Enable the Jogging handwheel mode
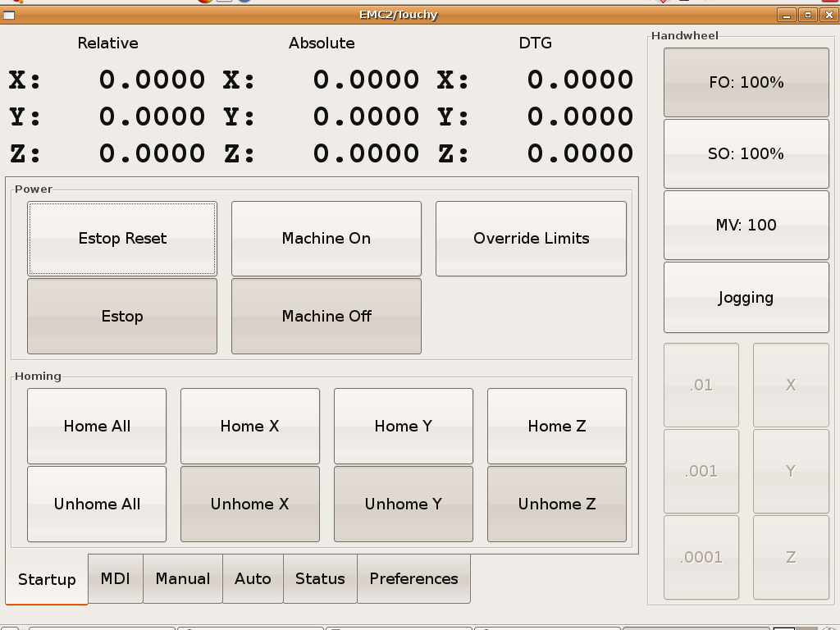840x630 pixels. coord(746,298)
